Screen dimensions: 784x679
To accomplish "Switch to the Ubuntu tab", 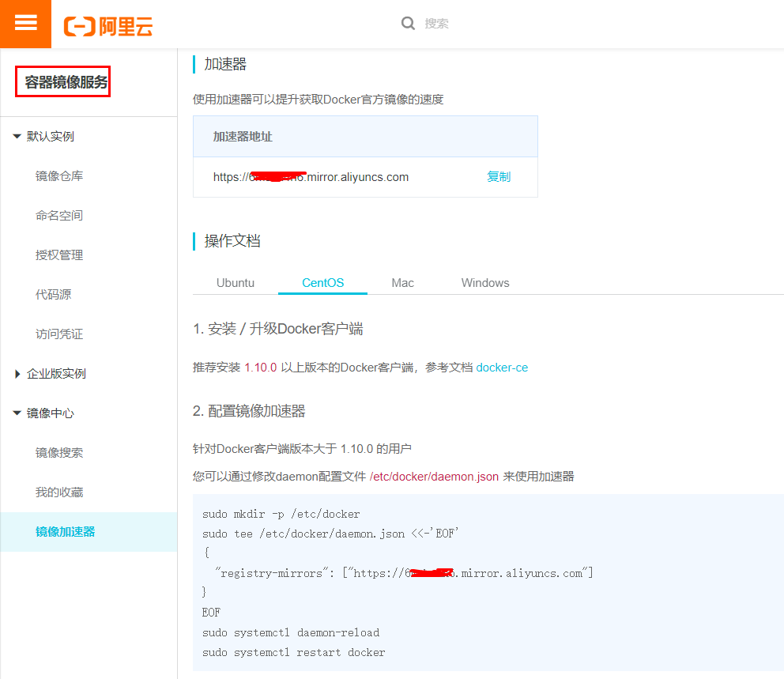I will coord(236,283).
